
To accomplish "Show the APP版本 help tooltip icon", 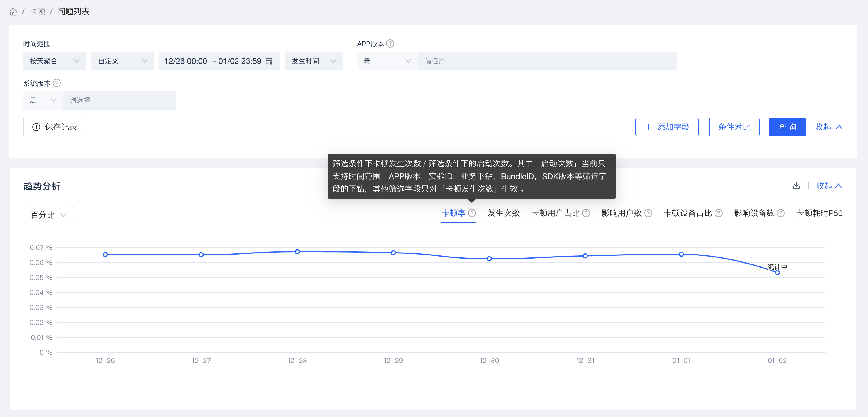I will click(390, 44).
